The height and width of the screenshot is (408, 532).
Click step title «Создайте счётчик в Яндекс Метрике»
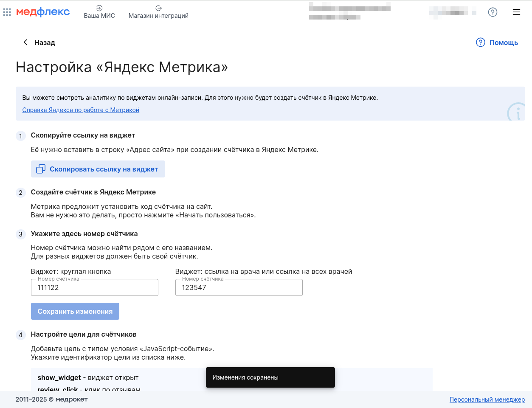[93, 192]
